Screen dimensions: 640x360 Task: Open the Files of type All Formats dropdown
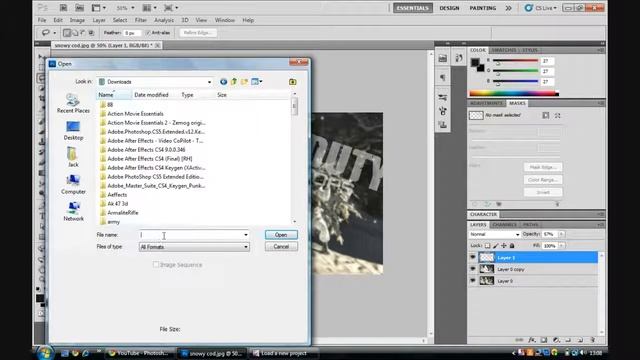pyautogui.click(x=246, y=247)
